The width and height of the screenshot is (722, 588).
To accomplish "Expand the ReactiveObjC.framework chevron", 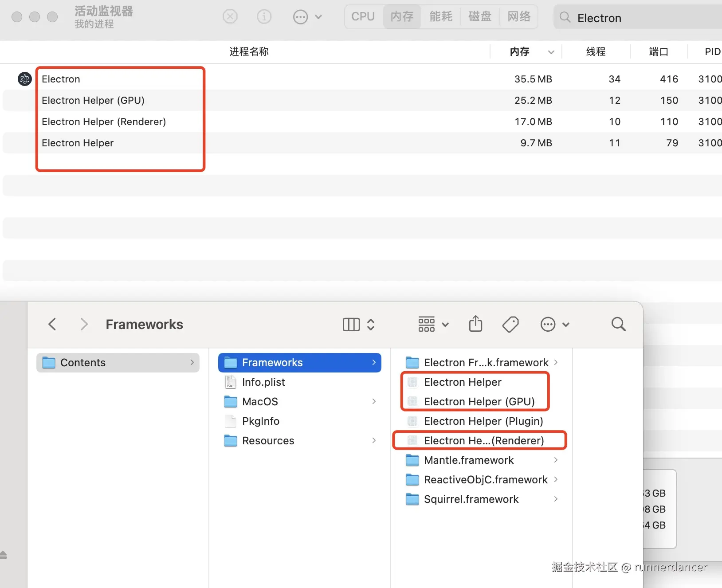I will [x=556, y=479].
